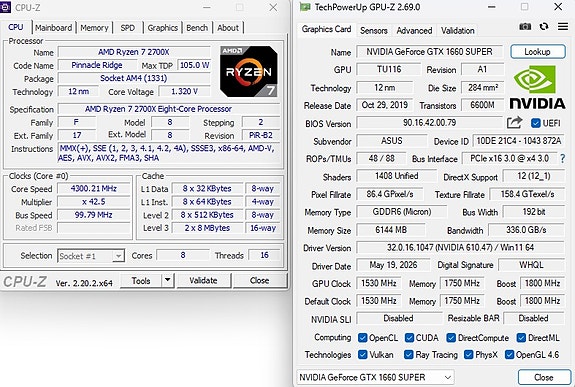
Task: Toggle the Vulkan checkbox
Action: tap(362, 354)
